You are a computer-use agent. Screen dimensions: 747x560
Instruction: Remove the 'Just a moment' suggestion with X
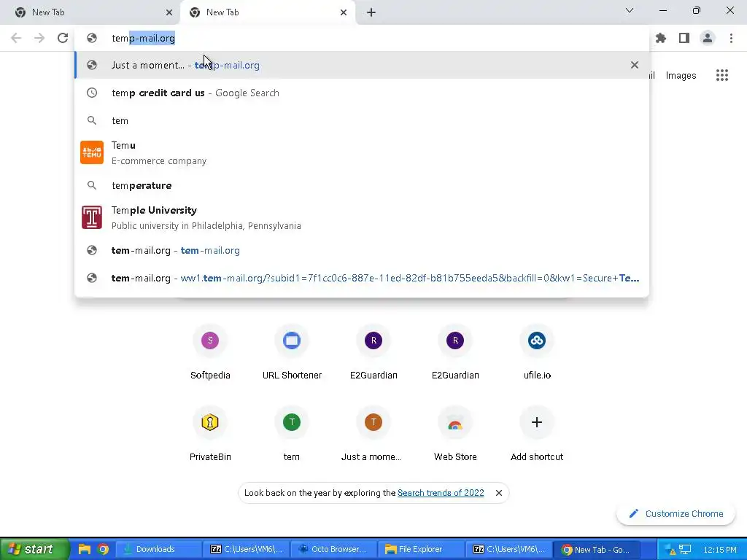[x=635, y=65]
